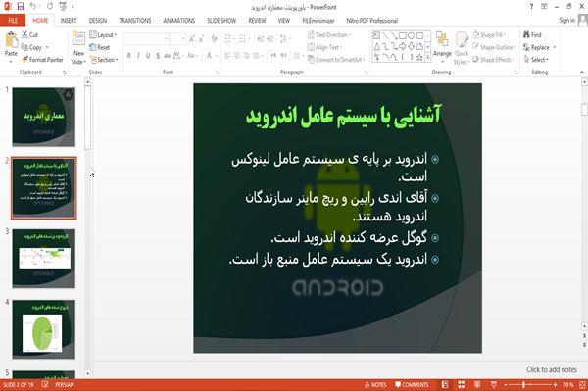Image resolution: width=588 pixels, height=391 pixels.
Task: Open the Layout dropdown
Action: point(103,35)
